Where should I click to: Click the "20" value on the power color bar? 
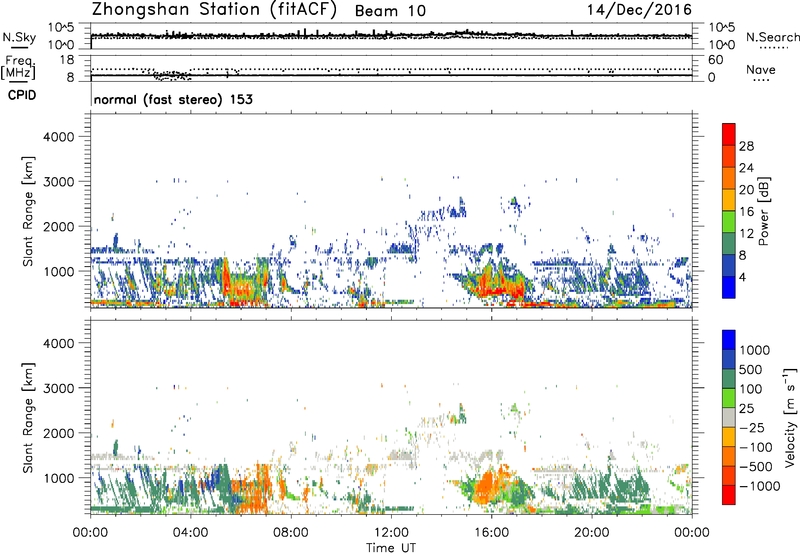tap(746, 190)
